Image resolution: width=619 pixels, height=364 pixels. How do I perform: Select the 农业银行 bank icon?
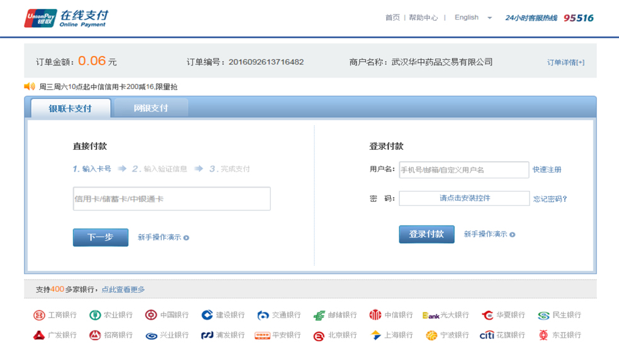tap(95, 316)
